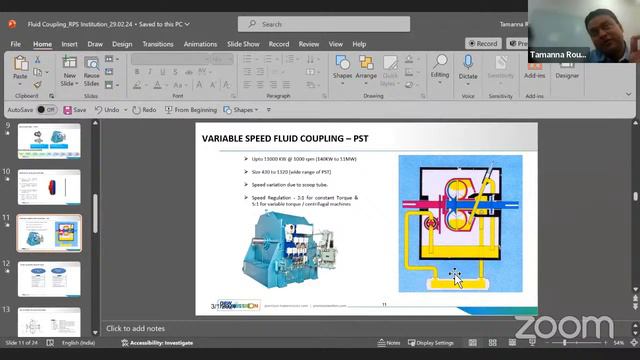Collapse the ribbon chevron
Image resolution: width=640 pixels, height=360 pixels.
[x=629, y=94]
